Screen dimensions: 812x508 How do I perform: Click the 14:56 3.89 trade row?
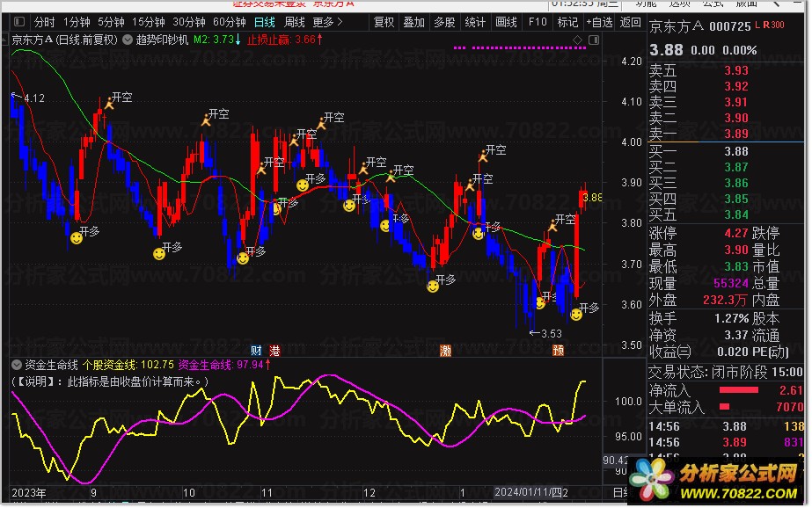726,443
